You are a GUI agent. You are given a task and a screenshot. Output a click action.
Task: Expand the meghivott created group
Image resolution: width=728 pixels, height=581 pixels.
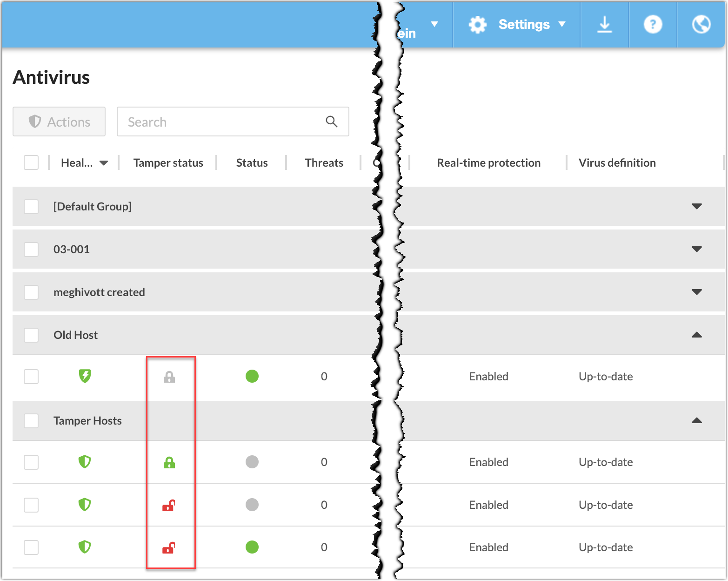pos(696,292)
